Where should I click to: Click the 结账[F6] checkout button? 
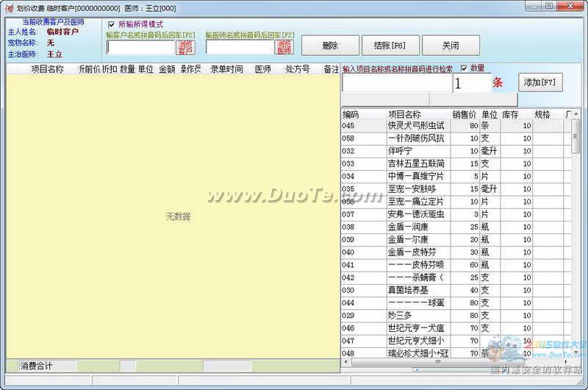coord(390,46)
